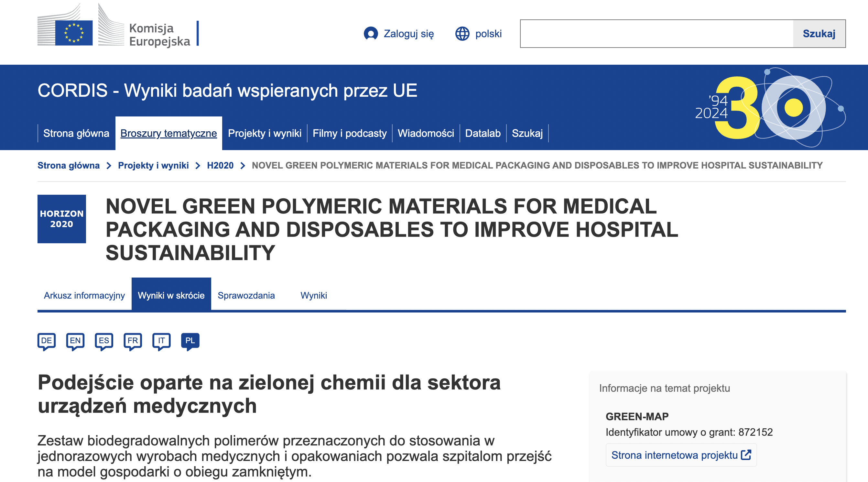Click the European Commission logo
The height and width of the screenshot is (482, 868).
tap(118, 25)
